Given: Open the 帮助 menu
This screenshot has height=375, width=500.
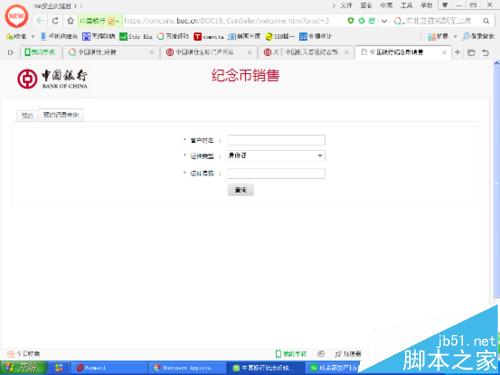Looking at the screenshot, I should coord(426,5).
